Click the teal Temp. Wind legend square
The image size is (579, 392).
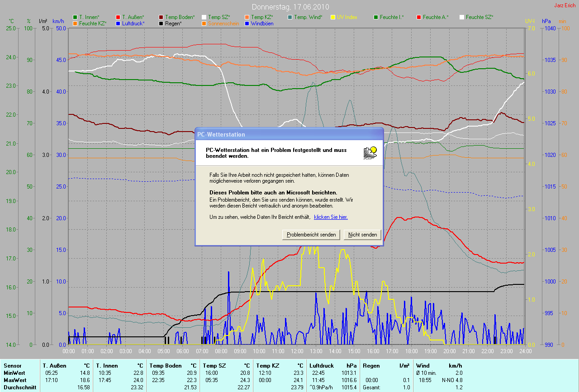pyautogui.click(x=290, y=17)
